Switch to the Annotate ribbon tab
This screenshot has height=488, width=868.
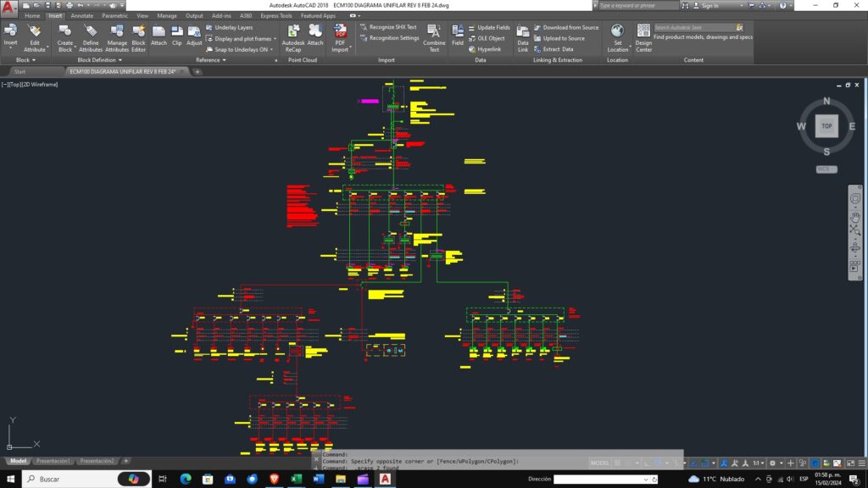pyautogui.click(x=82, y=15)
